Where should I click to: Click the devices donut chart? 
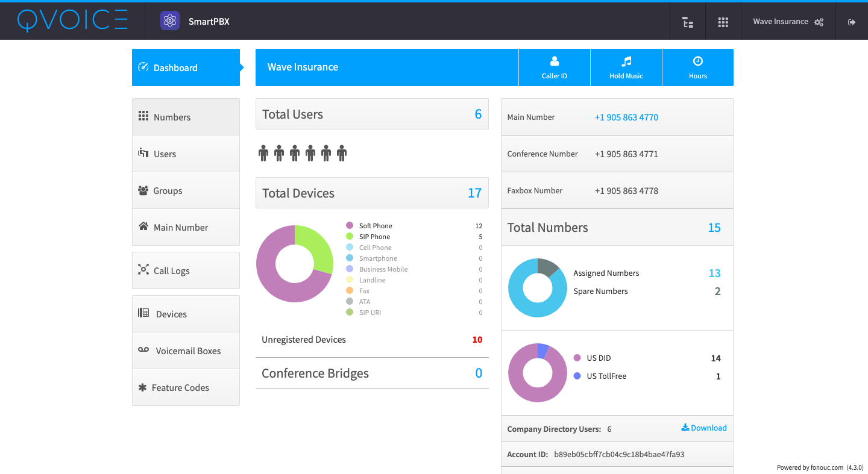coord(295,264)
